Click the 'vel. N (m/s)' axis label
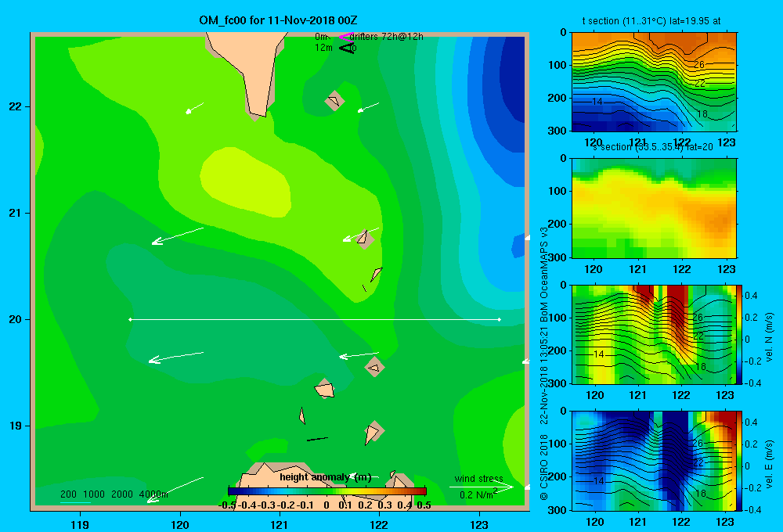783x532 pixels. 769,337
